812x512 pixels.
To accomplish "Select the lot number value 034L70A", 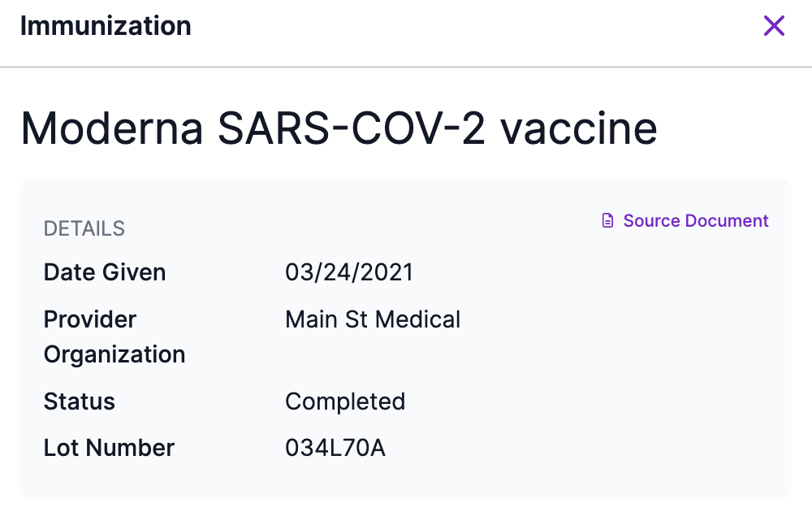I will click(x=335, y=448).
